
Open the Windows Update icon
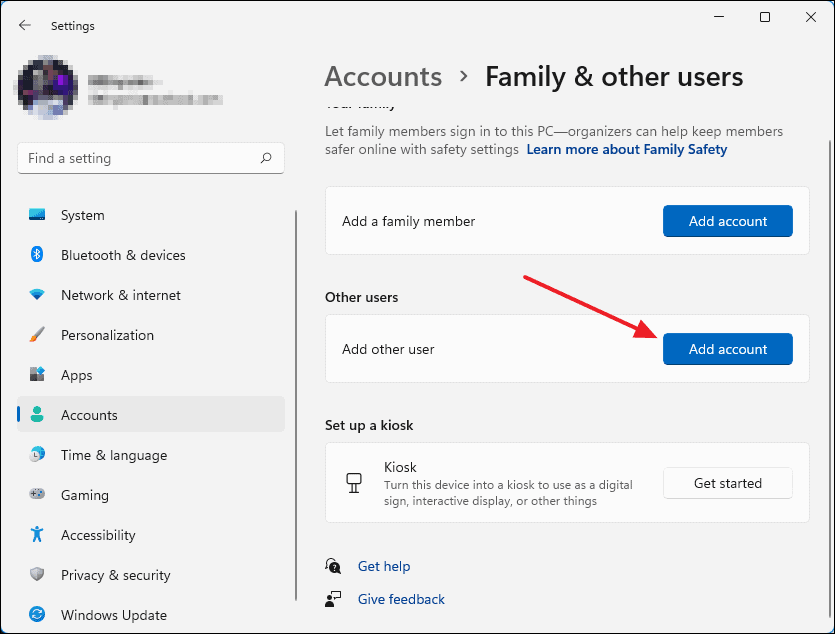[37, 614]
